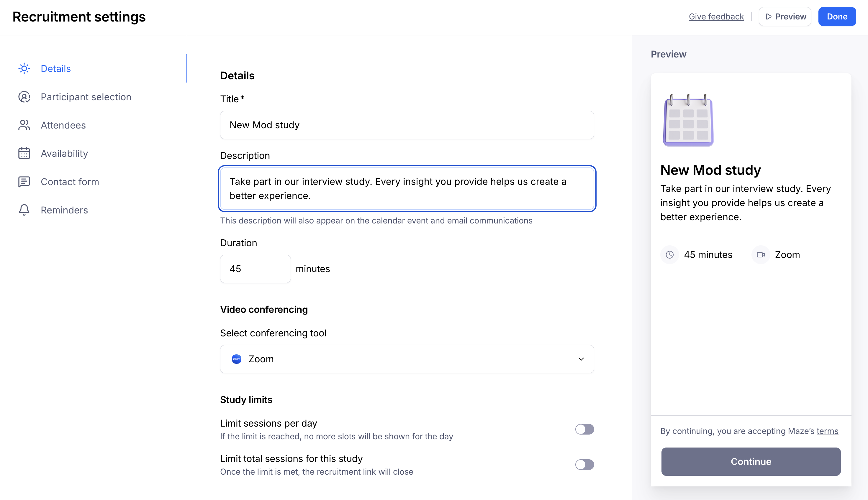Click the video camera icon beside Zoom

pyautogui.click(x=760, y=255)
